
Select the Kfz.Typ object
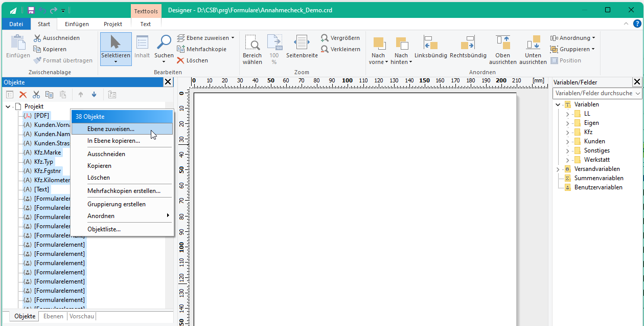(43, 162)
